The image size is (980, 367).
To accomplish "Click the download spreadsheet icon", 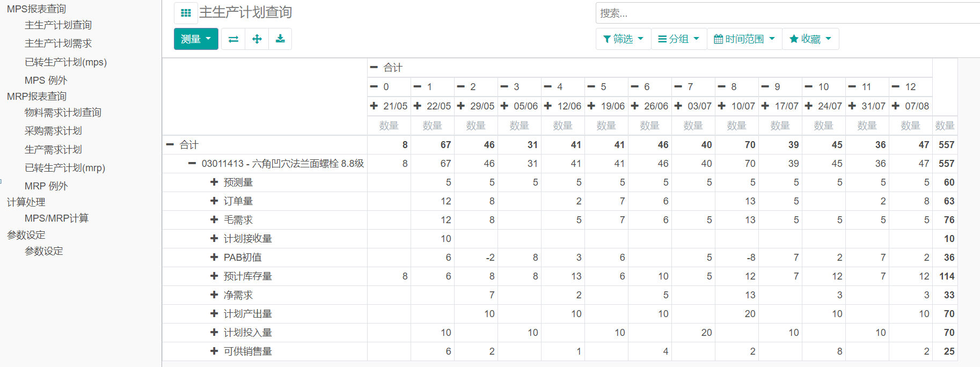I will coord(280,39).
